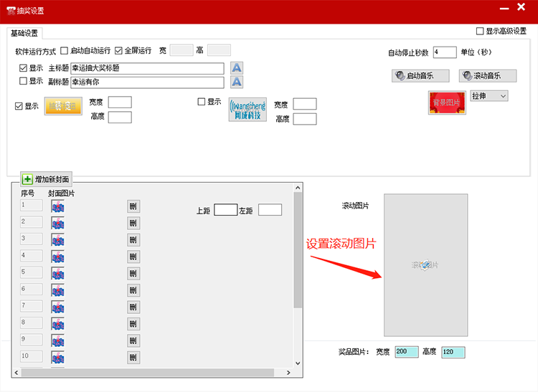Delete cover row 7 with 删 button

pyautogui.click(x=133, y=307)
